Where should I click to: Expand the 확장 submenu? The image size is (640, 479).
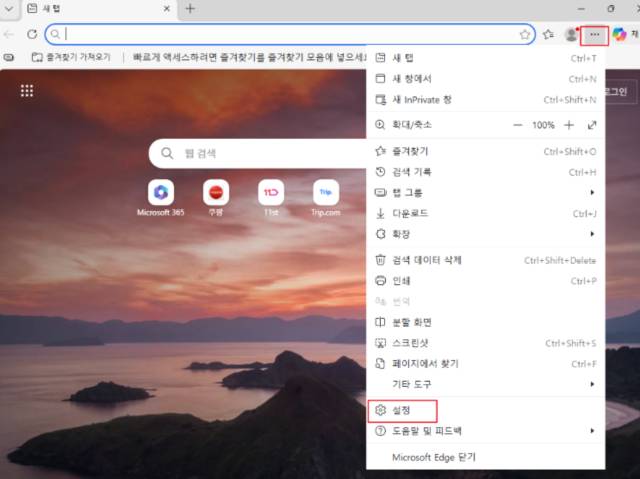[486, 234]
